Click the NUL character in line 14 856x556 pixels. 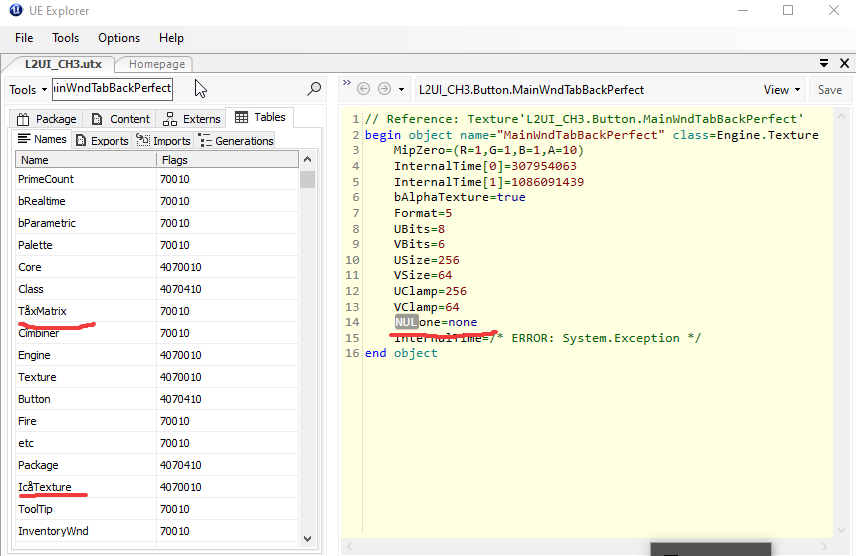point(406,322)
